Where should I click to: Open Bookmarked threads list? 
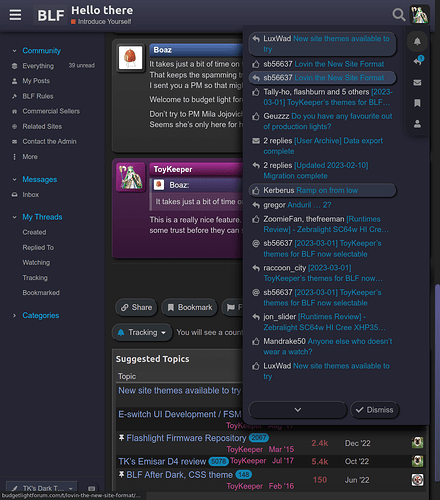(41, 293)
